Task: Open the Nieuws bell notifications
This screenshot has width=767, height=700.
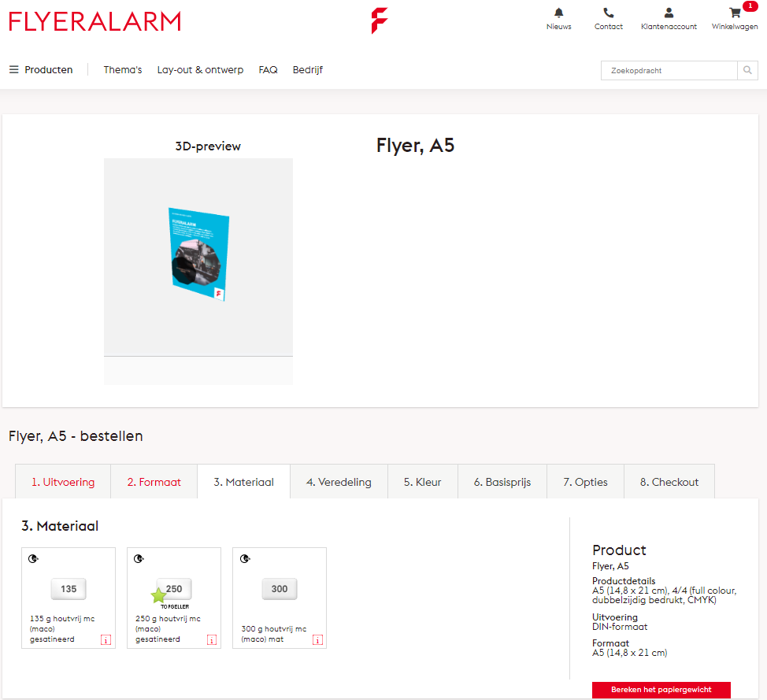Action: [x=559, y=13]
